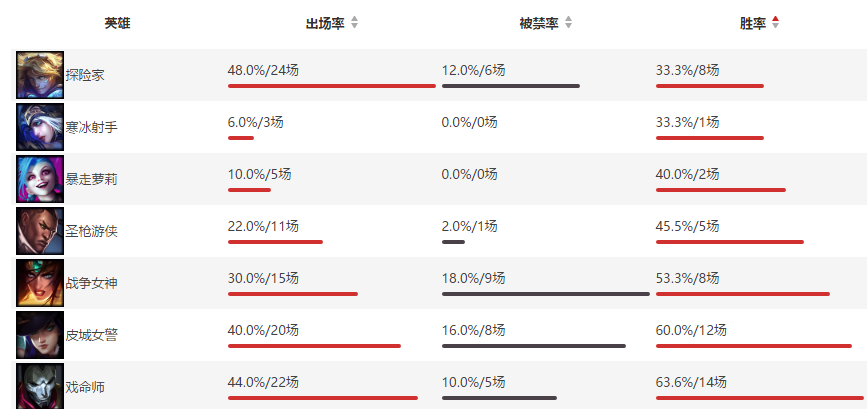Click the 暴走萝莉 10.0%/5场 pick rate text
The width and height of the screenshot is (867, 409).
click(x=259, y=174)
